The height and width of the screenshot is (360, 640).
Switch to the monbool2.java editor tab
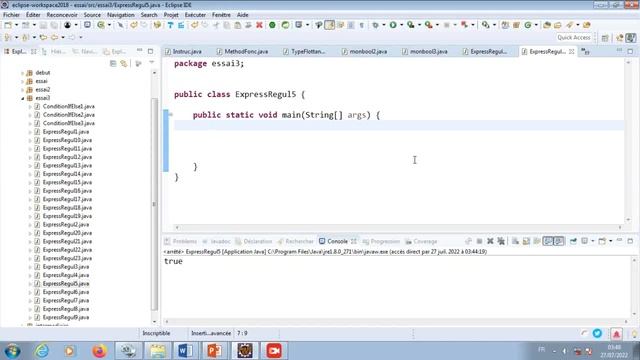[364, 52]
